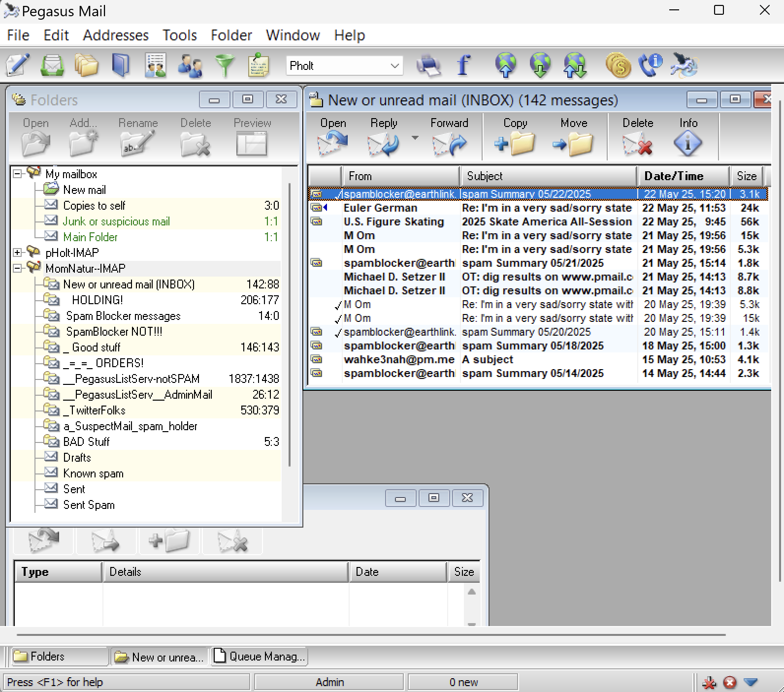Click the green mail filter funnel icon

(x=225, y=65)
